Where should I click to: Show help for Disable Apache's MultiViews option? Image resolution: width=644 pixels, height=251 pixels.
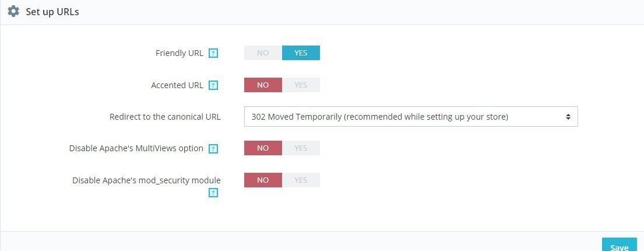coord(213,149)
